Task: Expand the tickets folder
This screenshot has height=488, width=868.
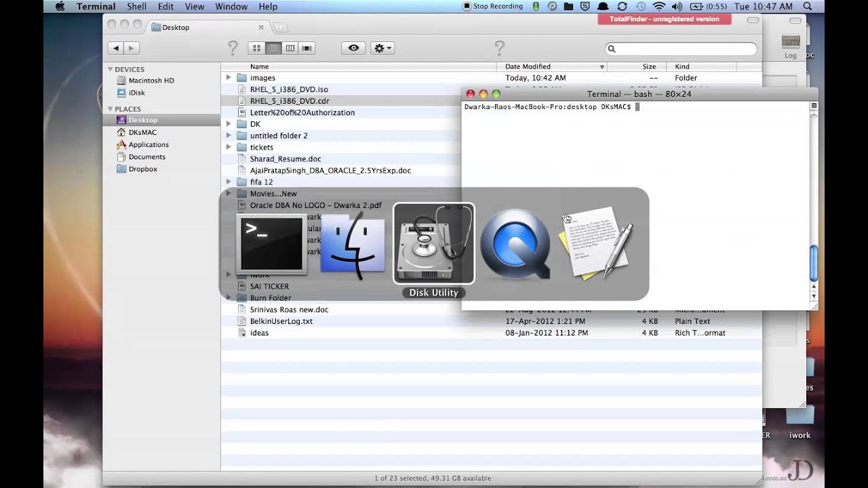Action: [229, 147]
